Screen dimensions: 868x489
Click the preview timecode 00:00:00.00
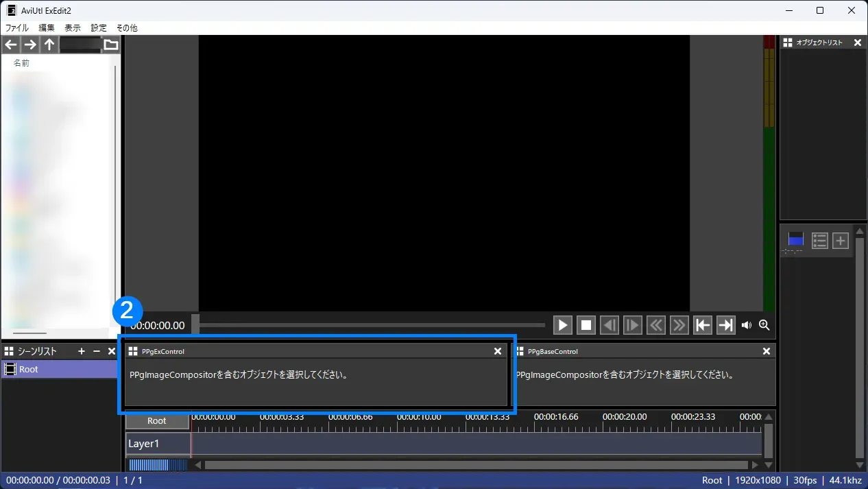coord(158,326)
